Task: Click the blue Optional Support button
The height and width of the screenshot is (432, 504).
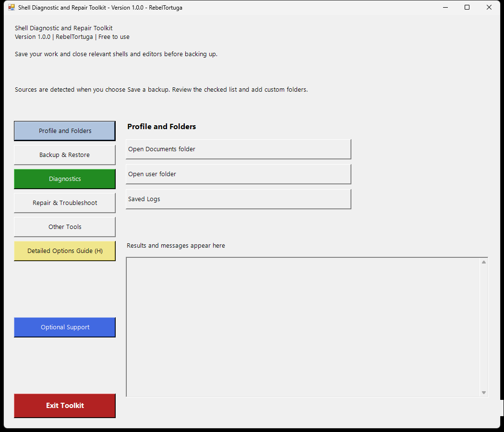Action: coord(65,327)
